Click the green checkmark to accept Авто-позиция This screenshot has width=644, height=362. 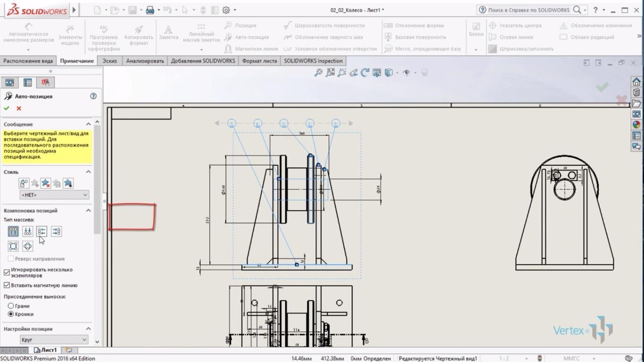pyautogui.click(x=7, y=108)
